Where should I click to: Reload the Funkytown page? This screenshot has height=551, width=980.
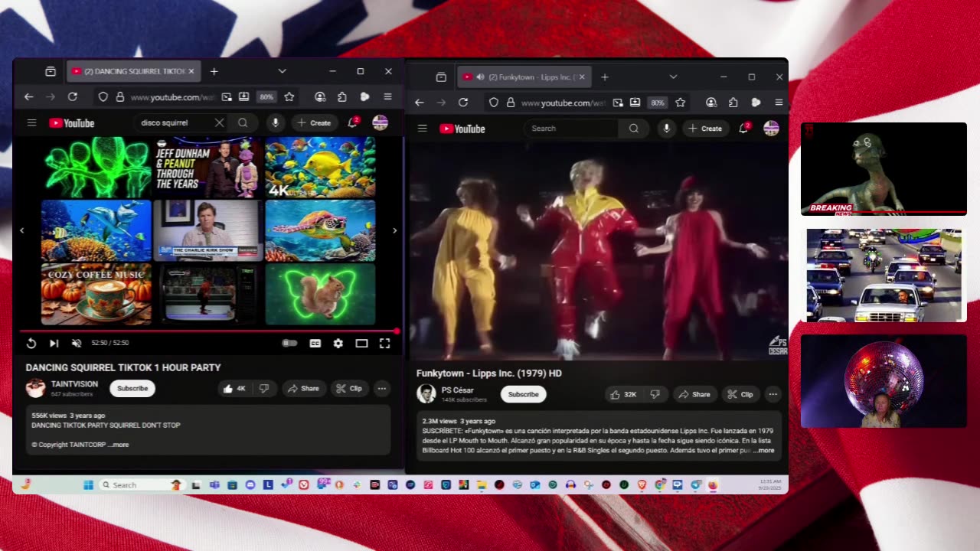click(x=463, y=103)
